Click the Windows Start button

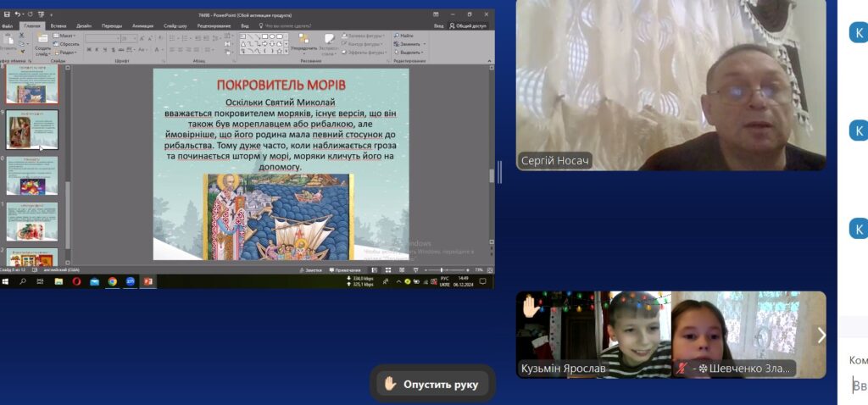pos(6,281)
